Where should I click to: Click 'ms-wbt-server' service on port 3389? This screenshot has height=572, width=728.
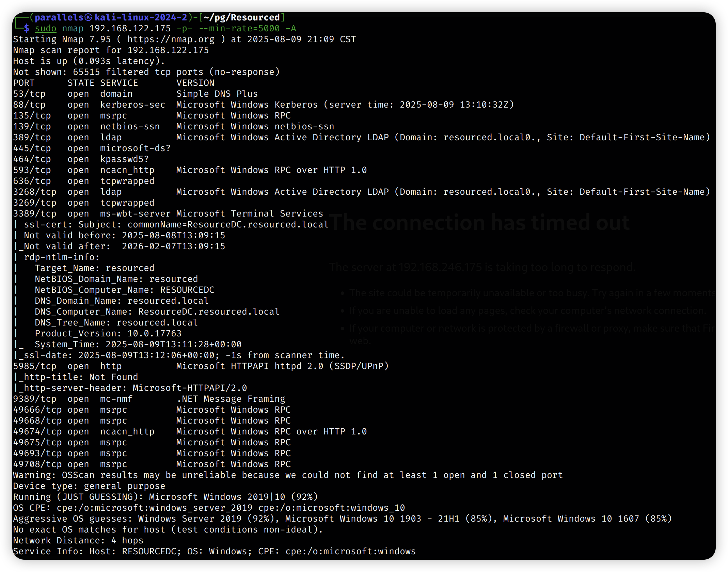(136, 214)
